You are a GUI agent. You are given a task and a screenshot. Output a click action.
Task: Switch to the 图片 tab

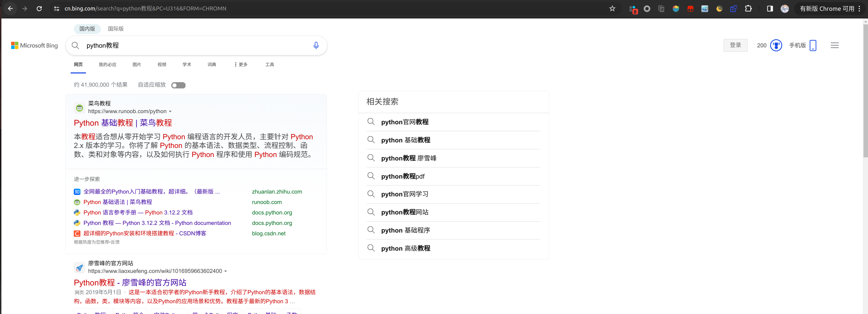point(136,64)
